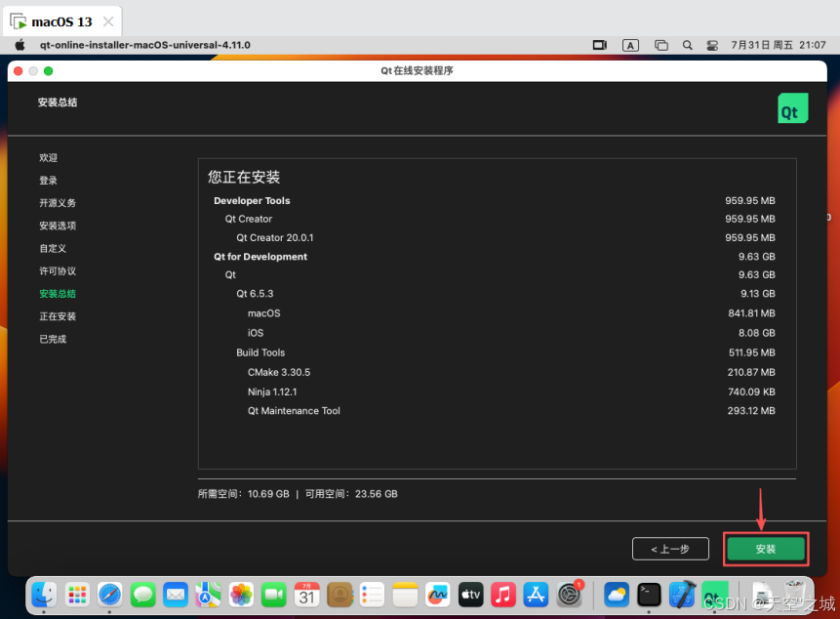Open Notes from the Dock

405,595
